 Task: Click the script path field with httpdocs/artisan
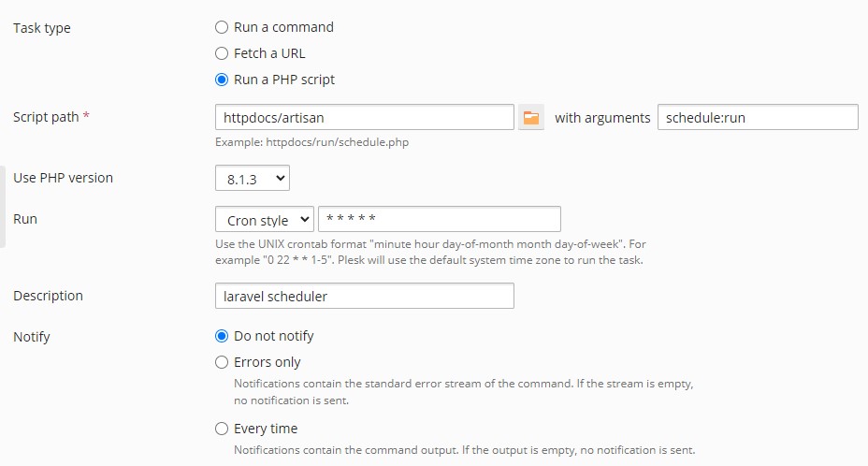click(365, 117)
